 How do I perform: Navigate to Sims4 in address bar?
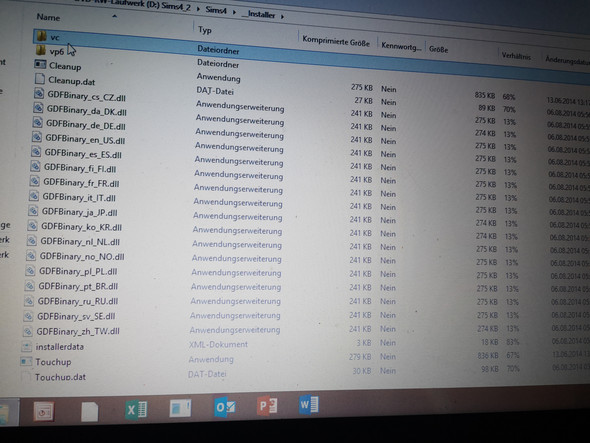pyautogui.click(x=216, y=10)
